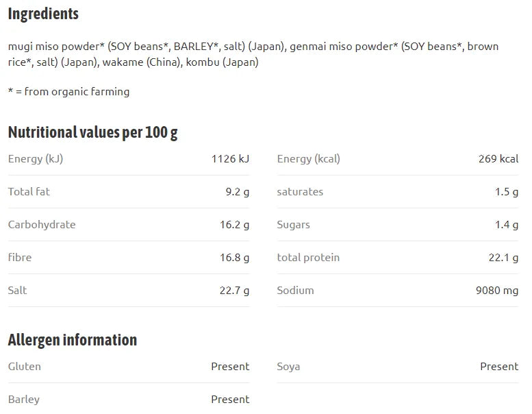Viewport: 532px width, 414px height.
Task: Select the Carbohydrate row label
Action: click(42, 225)
